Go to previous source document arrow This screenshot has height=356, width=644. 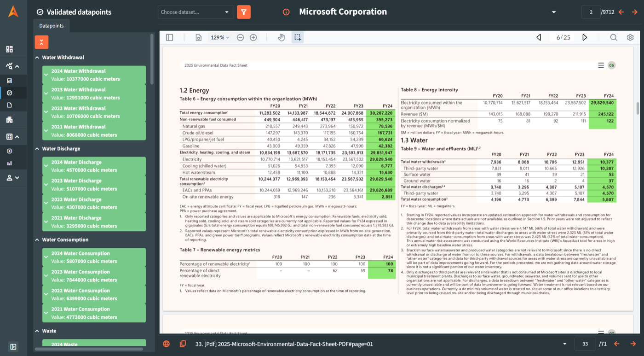coord(616,344)
